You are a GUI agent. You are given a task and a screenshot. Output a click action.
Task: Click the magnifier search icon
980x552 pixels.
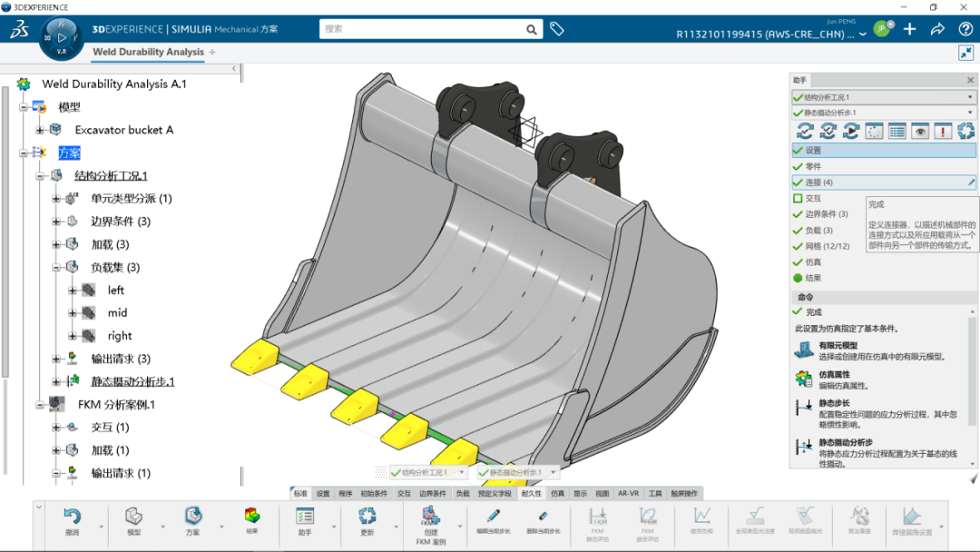(x=531, y=29)
